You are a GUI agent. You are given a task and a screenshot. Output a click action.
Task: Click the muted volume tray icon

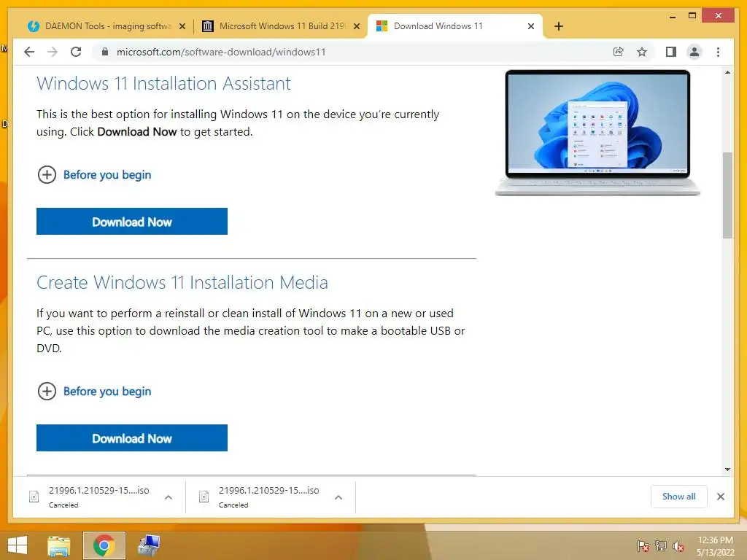pos(678,546)
